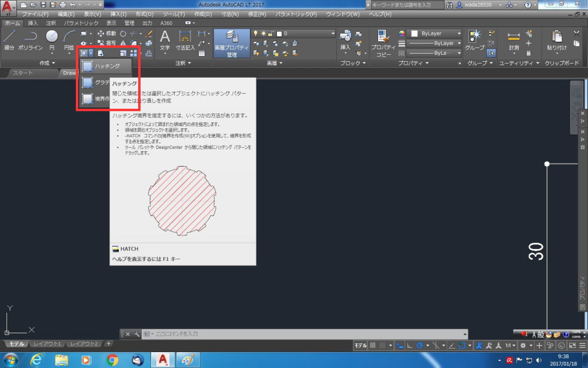Click the 挿入 (Insert block) button

click(345, 41)
